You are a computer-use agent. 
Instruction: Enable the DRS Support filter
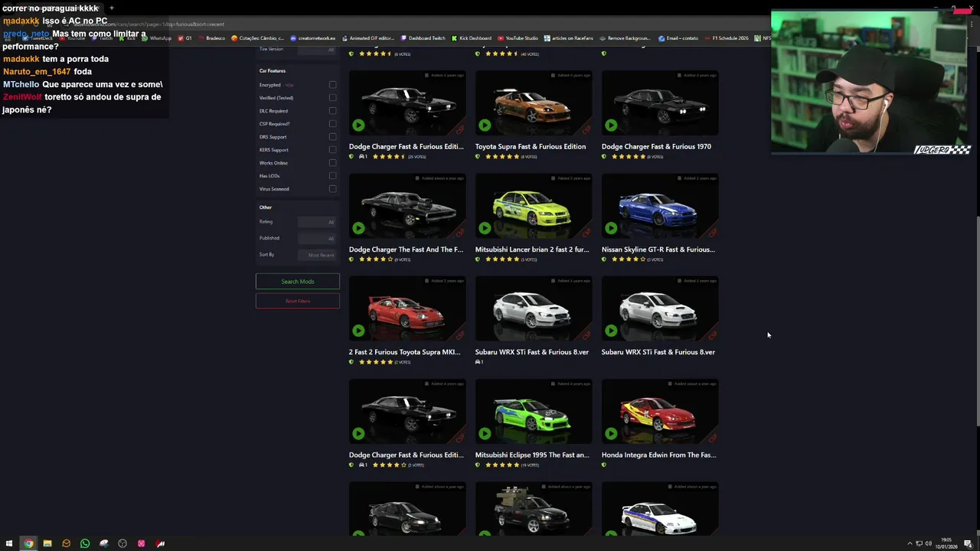coord(332,137)
